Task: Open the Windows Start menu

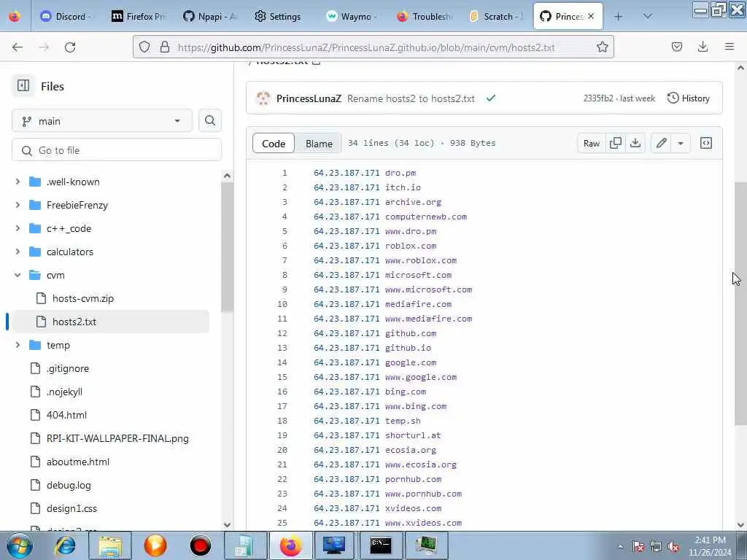Action: [x=19, y=545]
